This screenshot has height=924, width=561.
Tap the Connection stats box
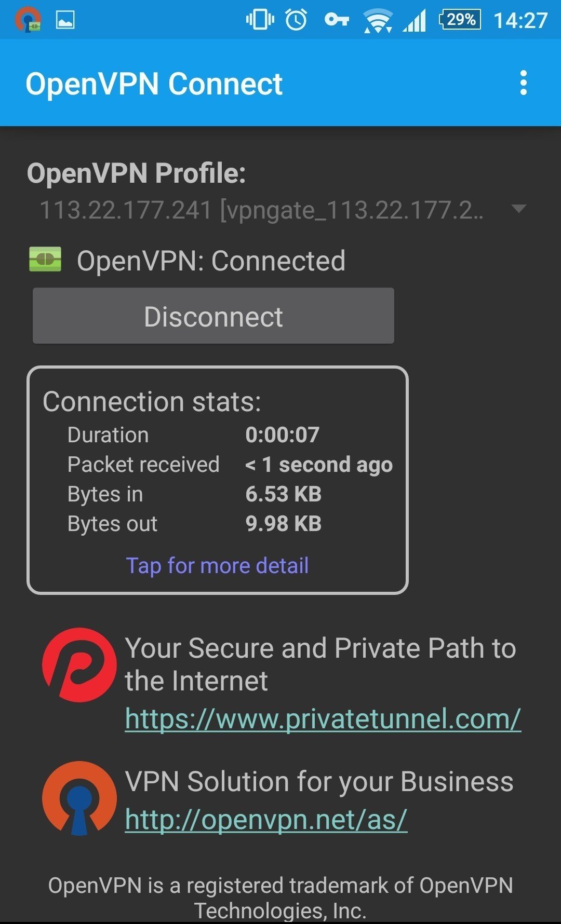point(217,480)
